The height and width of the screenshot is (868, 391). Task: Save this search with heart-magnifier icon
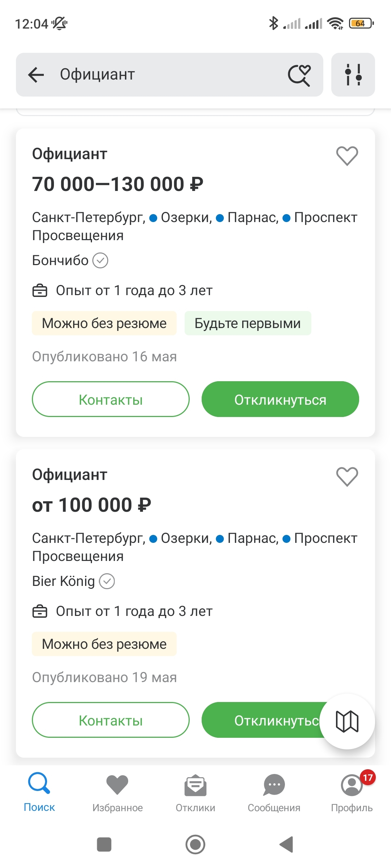pyautogui.click(x=299, y=75)
